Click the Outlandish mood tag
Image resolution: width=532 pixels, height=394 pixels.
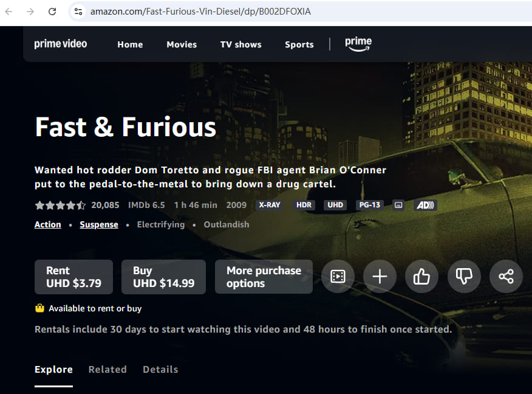pos(227,224)
